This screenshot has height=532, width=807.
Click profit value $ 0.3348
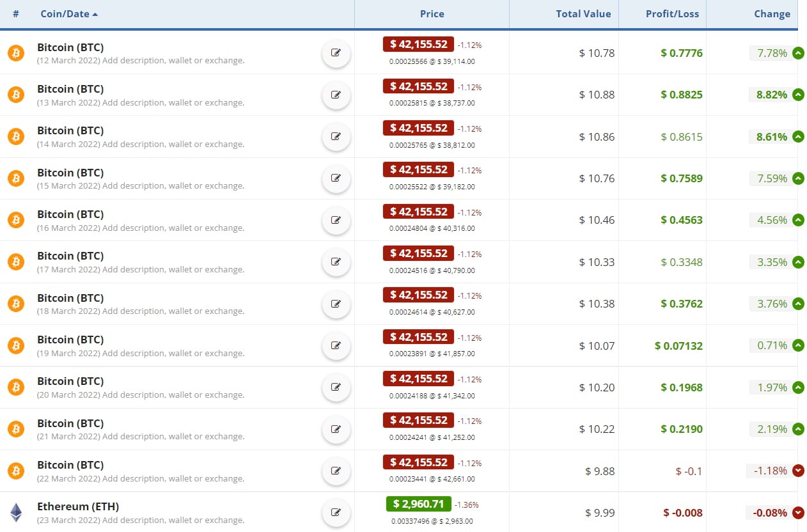pos(682,262)
